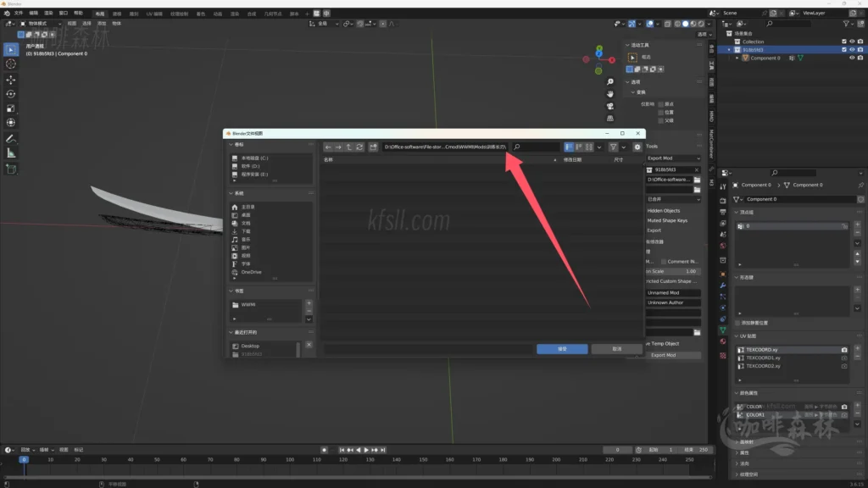Open file browser settings gear

pyautogui.click(x=637, y=147)
